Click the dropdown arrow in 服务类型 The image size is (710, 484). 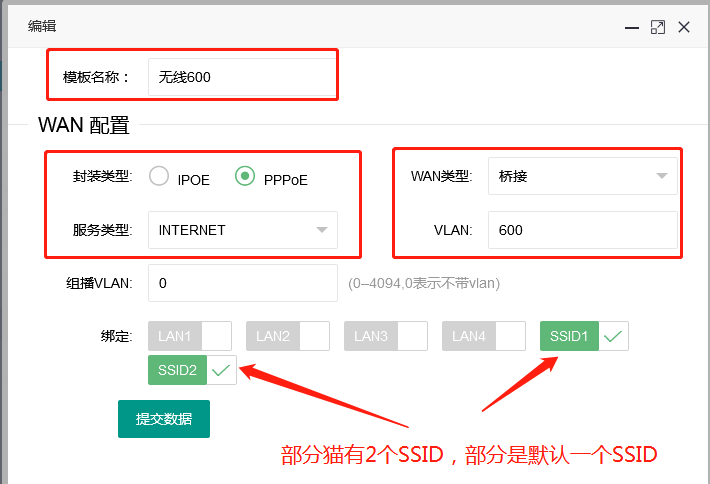click(x=321, y=230)
